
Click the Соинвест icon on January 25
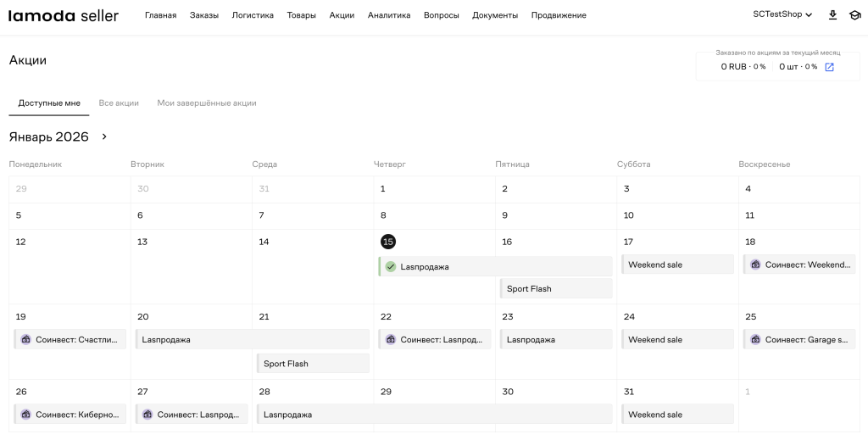tap(755, 340)
